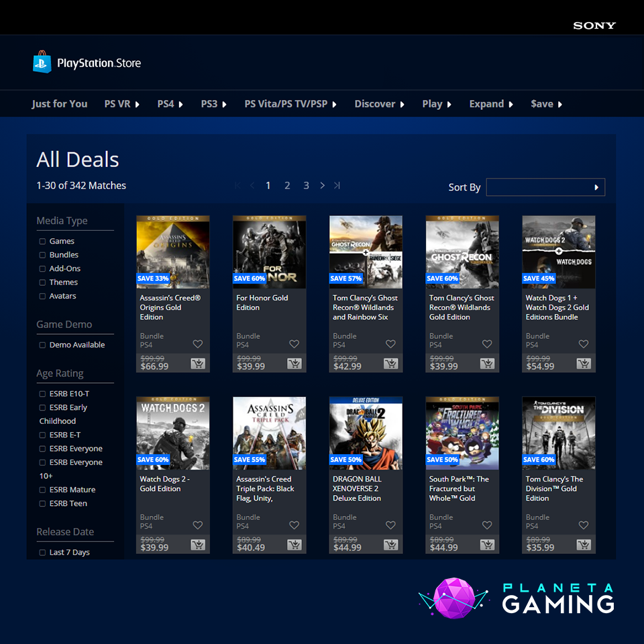Viewport: 644px width, 644px height.
Task: Open the Watch Dogs 1 + 2 bundle cover thumbnail
Action: 559,252
